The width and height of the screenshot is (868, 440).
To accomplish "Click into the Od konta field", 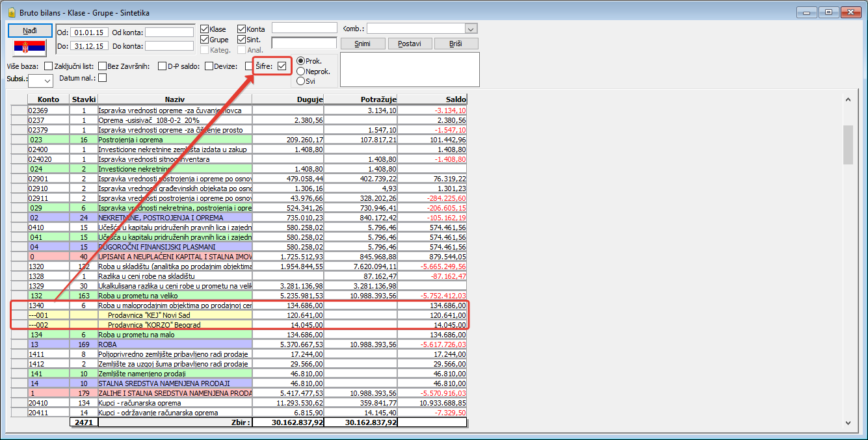I will pyautogui.click(x=169, y=32).
